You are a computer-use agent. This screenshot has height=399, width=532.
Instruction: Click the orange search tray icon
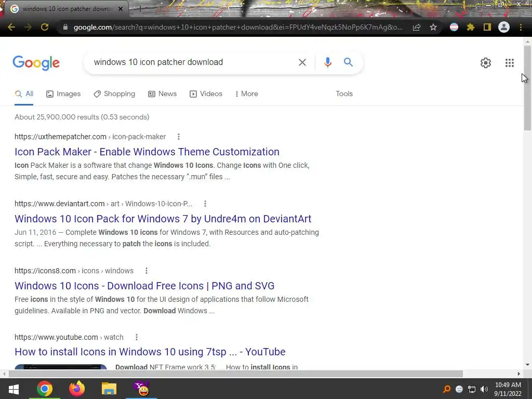[x=447, y=389]
